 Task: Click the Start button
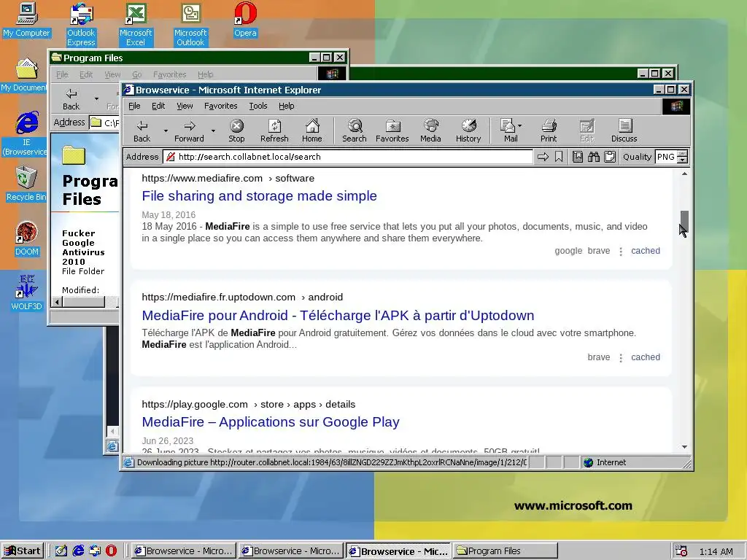tap(23, 551)
